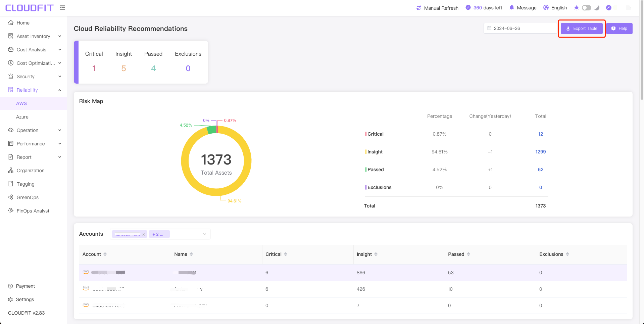Click the Asset Inventory icon

point(11,36)
